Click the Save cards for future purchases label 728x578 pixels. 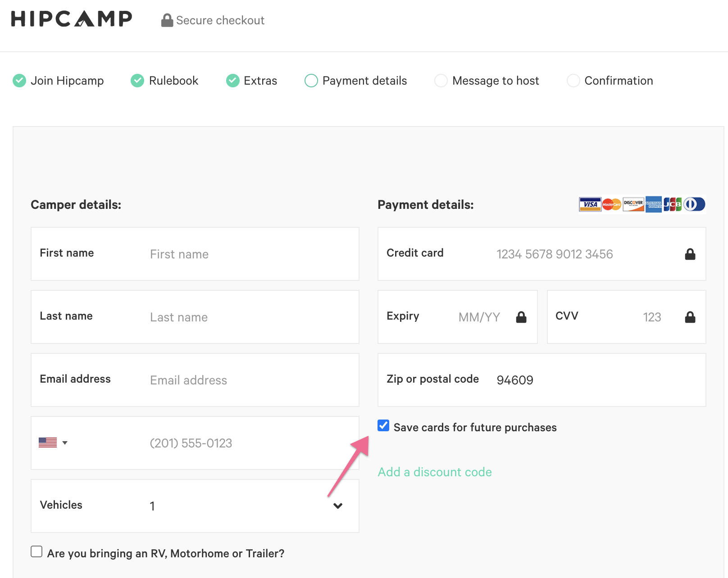[x=475, y=427]
